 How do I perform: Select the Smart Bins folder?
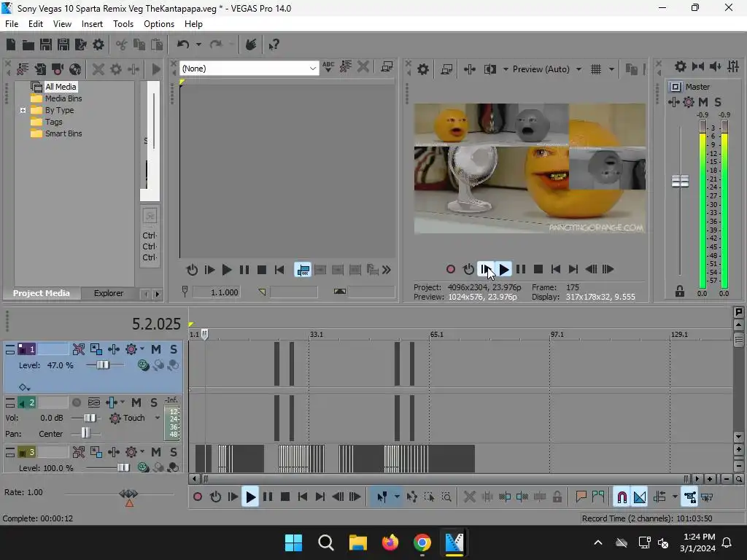[63, 134]
